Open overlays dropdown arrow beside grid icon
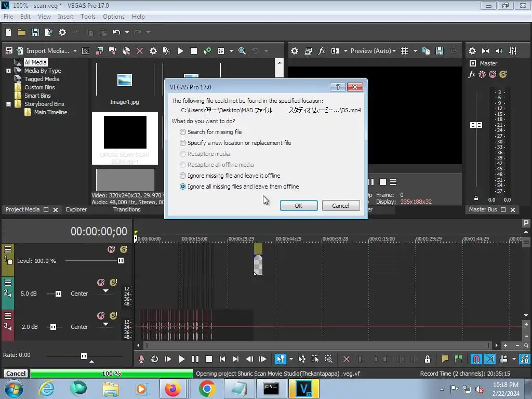Image resolution: width=532 pixels, height=399 pixels. pos(415,51)
